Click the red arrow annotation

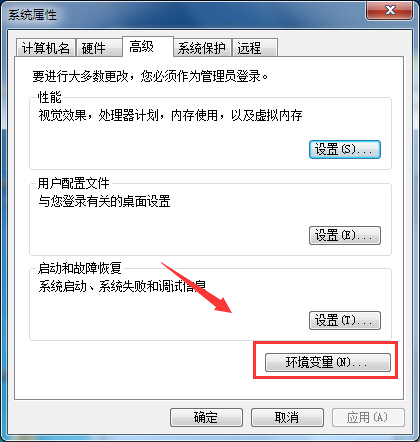197,288
